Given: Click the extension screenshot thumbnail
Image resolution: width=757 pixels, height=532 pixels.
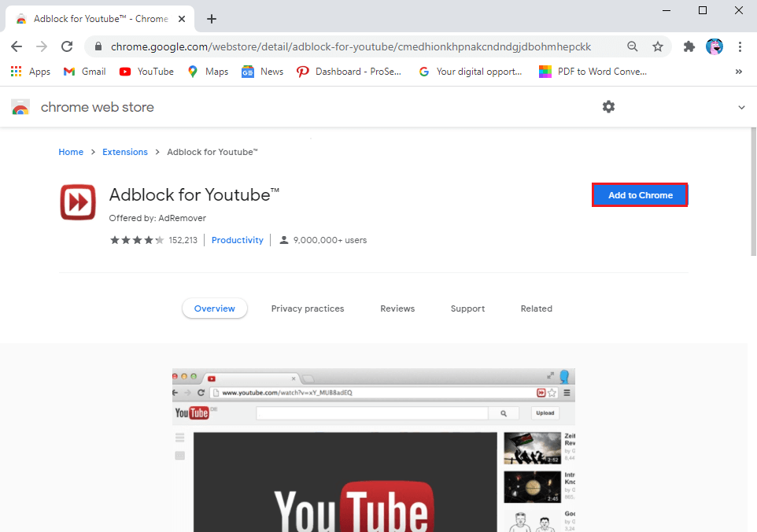Looking at the screenshot, I should pyautogui.click(x=374, y=449).
